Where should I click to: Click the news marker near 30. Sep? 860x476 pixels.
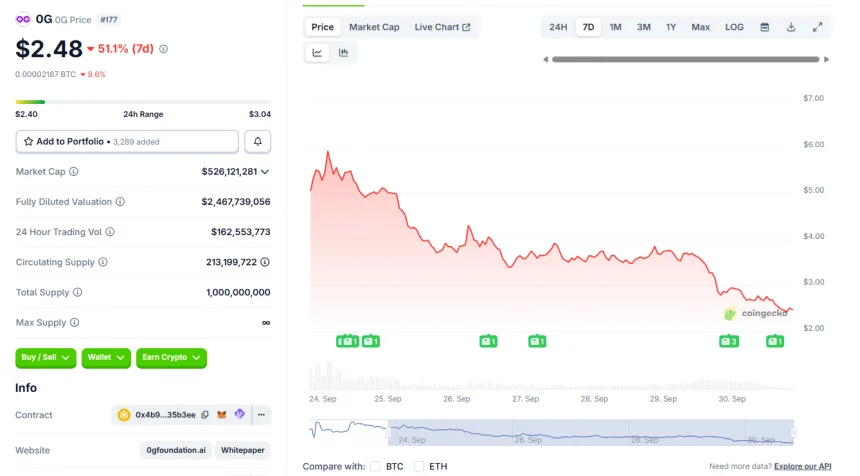point(728,342)
